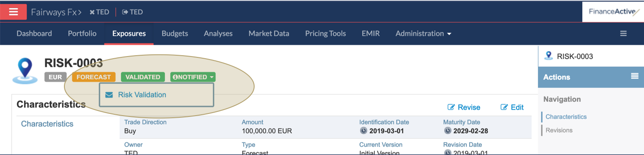Click the clock icon by Identification Date
Screen dimensions: 644x155
363,131
